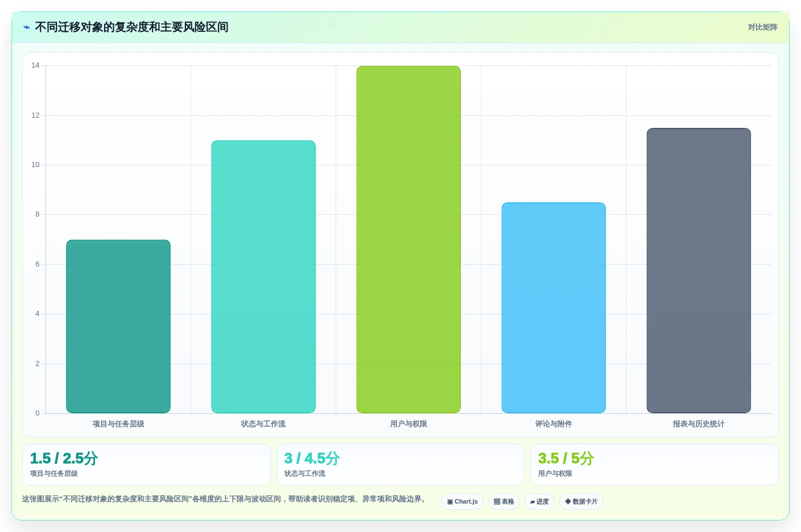Select the 用户与权限 green bar
This screenshot has width=801, height=532.
coord(408,239)
